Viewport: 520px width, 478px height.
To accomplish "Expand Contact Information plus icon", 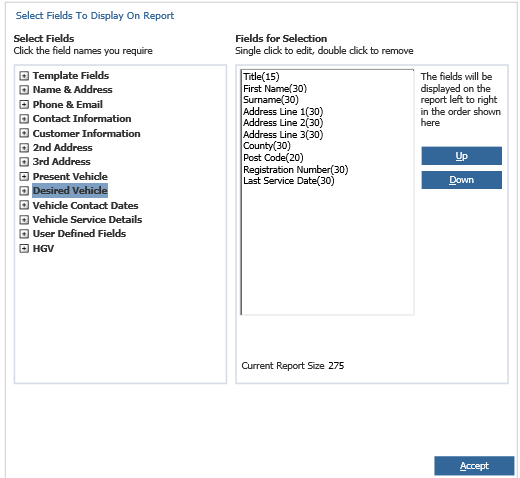I will tap(24, 119).
